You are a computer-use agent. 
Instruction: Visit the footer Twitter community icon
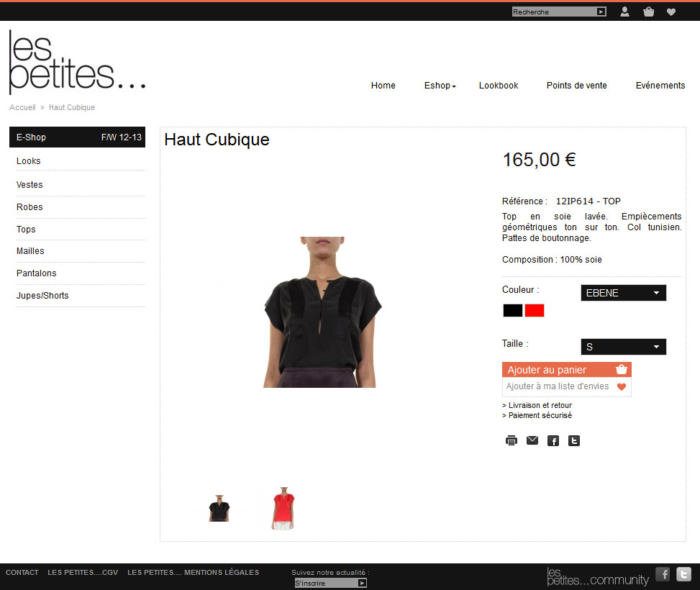[x=683, y=574]
